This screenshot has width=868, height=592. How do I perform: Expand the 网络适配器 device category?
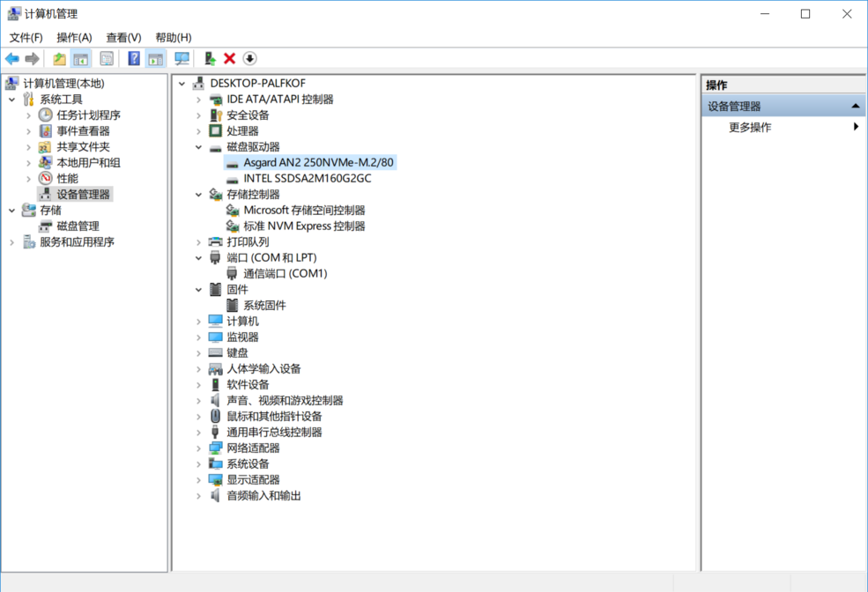click(x=199, y=448)
